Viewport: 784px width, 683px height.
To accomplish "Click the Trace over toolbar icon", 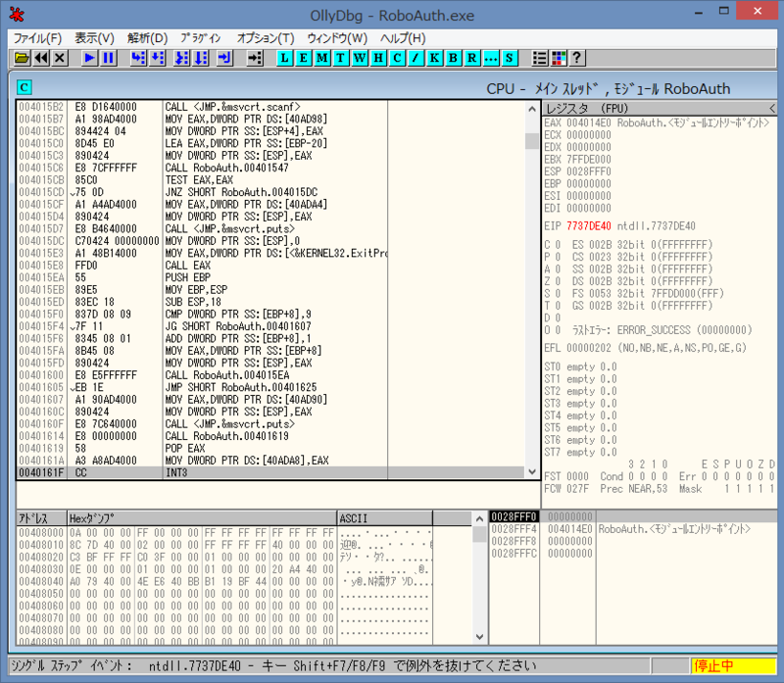I will [x=201, y=58].
